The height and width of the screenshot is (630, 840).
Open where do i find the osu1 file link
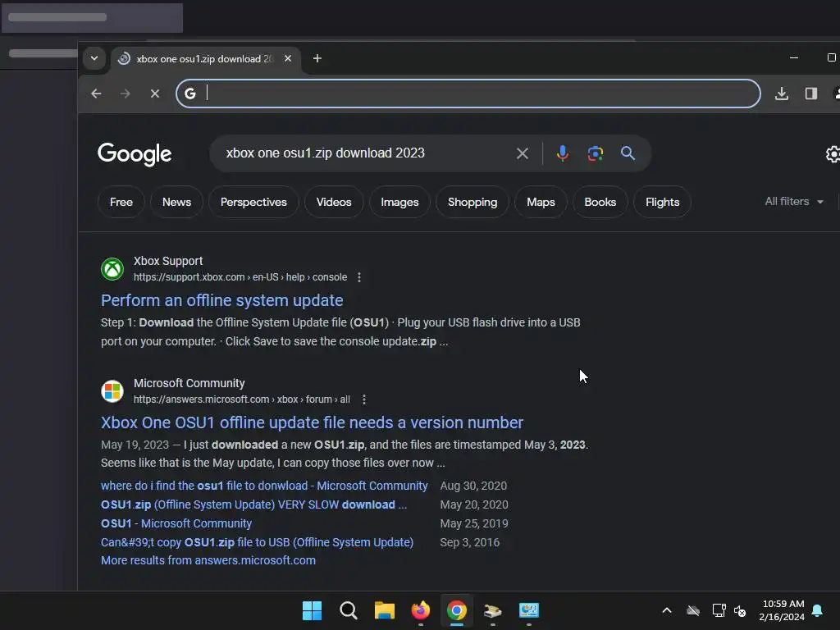tap(264, 486)
